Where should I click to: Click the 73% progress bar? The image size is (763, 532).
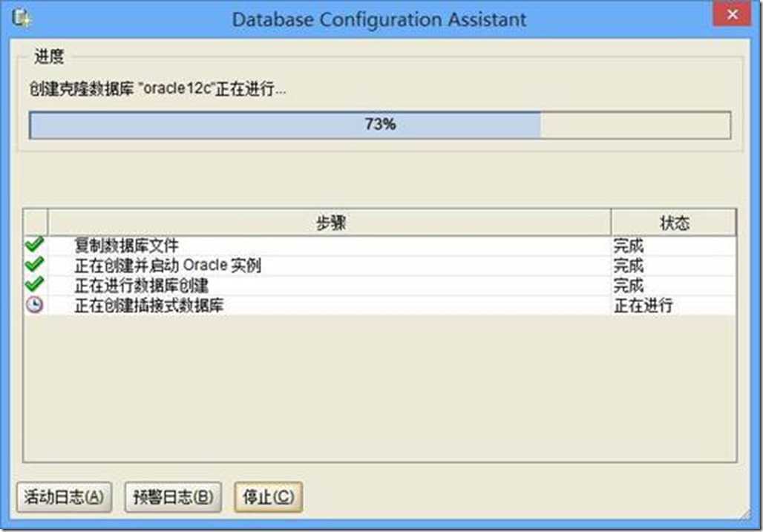[380, 125]
